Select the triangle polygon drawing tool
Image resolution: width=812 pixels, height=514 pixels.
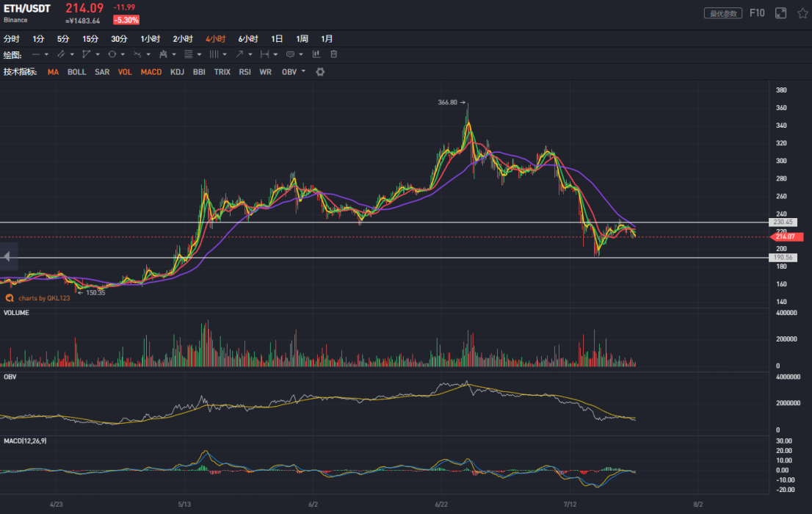tap(87, 54)
